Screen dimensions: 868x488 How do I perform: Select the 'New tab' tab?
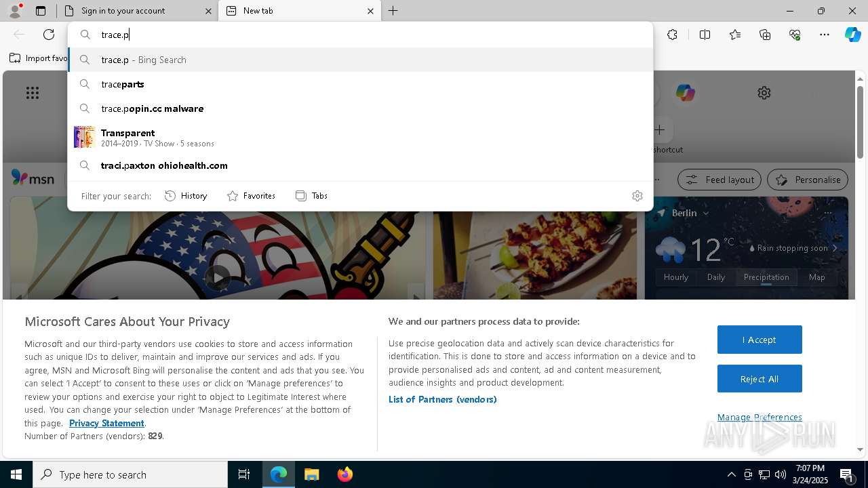[298, 11]
